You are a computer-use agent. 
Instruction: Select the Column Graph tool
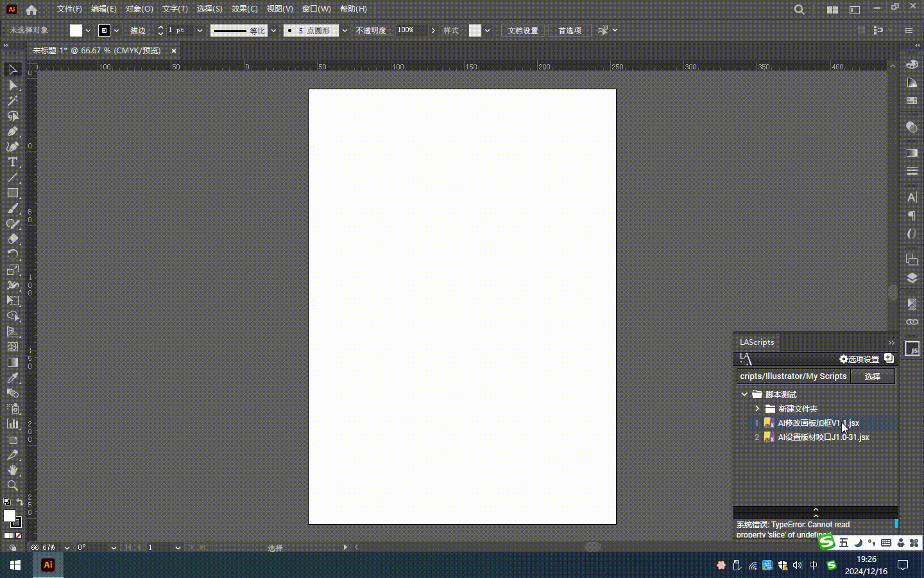point(12,424)
